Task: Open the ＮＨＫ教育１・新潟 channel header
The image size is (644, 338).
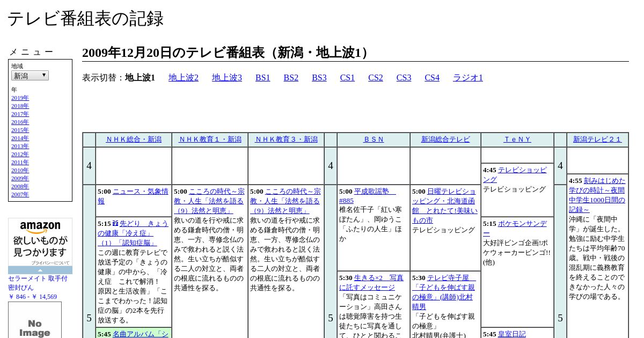Action: [210, 139]
